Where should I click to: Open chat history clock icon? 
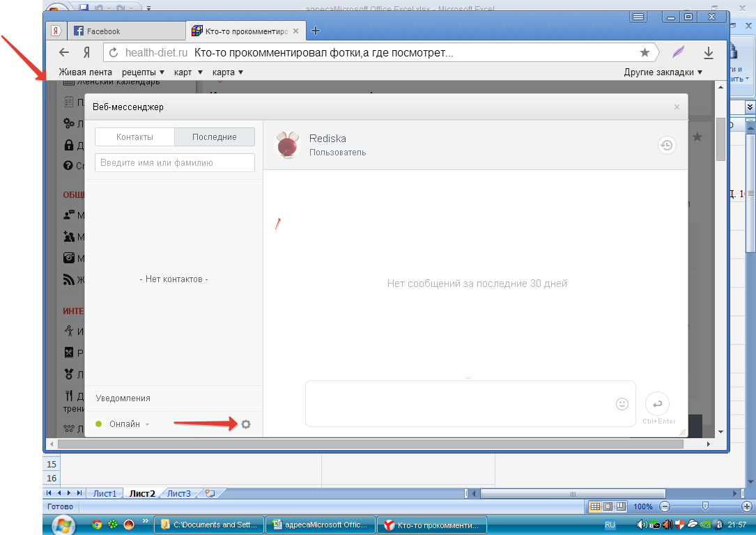(x=667, y=145)
